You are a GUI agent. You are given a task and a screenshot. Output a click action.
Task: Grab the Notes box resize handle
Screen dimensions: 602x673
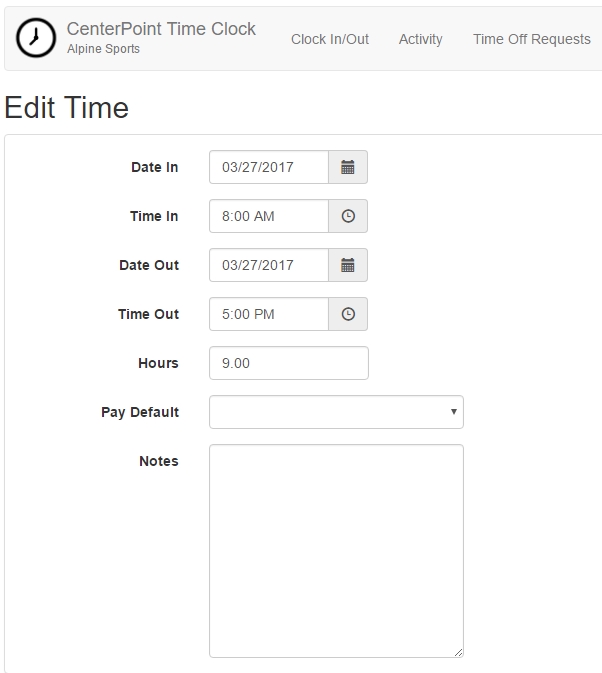tap(458, 652)
